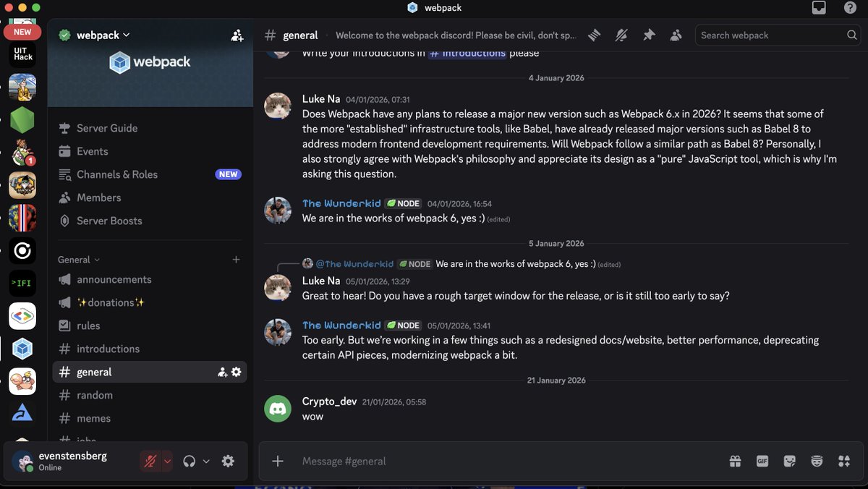Viewport: 868px width, 489px height.
Task: Open Server Guide
Action: coord(150,128)
